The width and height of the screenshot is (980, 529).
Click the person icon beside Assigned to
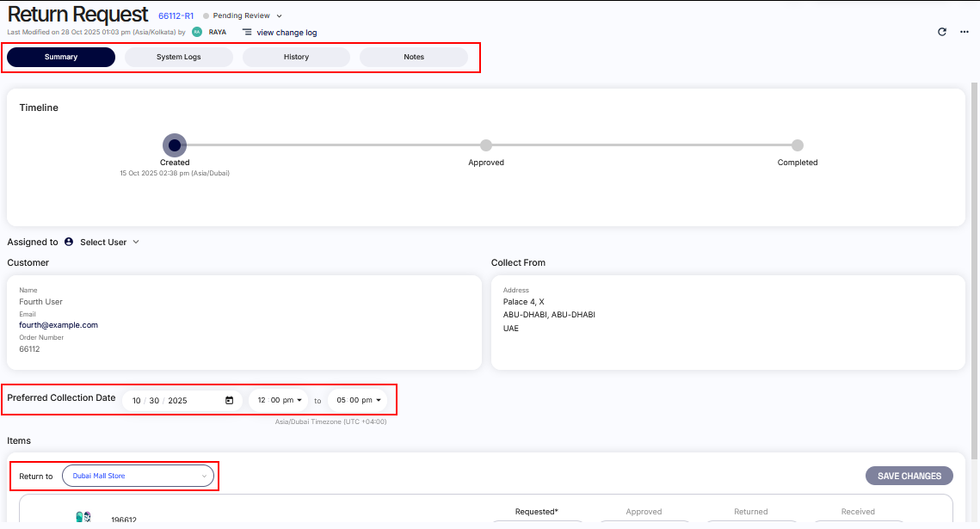(x=69, y=242)
